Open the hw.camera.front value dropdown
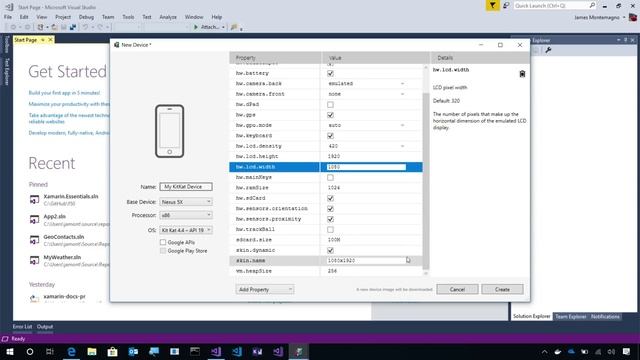640x360 pixels. (x=402, y=94)
